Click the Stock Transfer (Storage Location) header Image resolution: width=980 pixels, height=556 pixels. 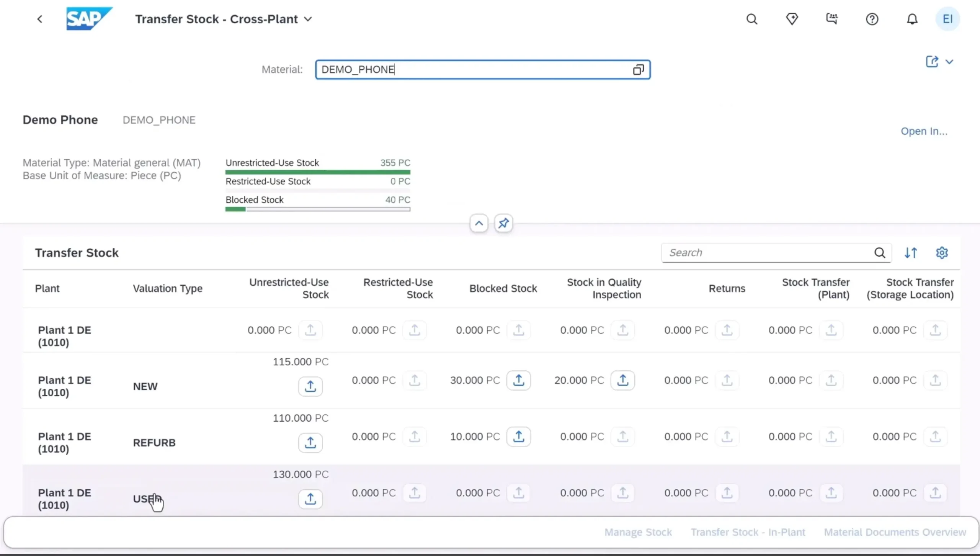pos(910,288)
